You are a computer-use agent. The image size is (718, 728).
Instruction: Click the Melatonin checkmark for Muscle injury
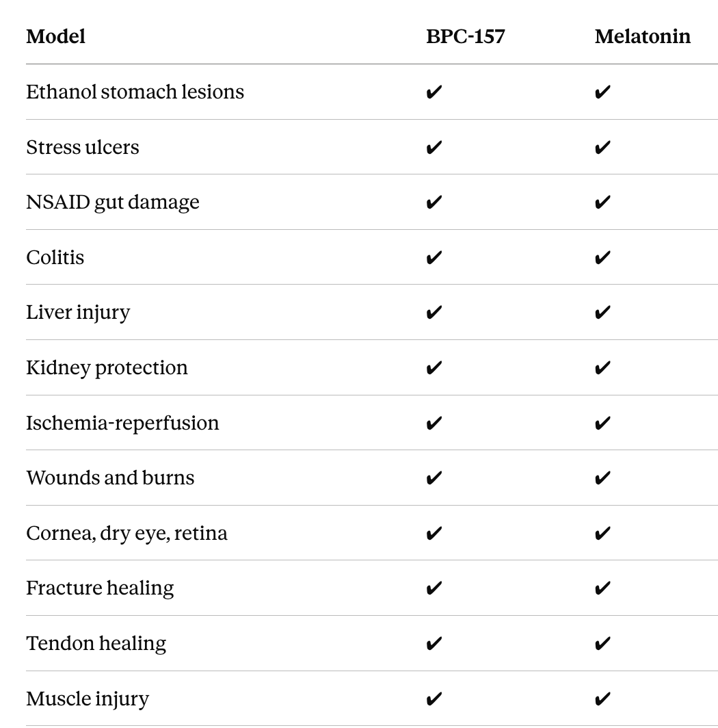point(602,699)
